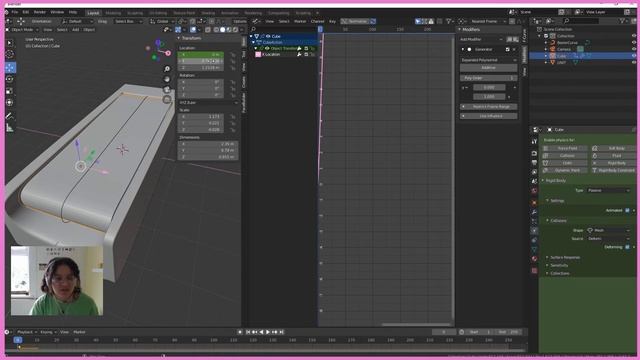Open the Render properties tab icon
The image size is (640, 360).
click(x=534, y=153)
